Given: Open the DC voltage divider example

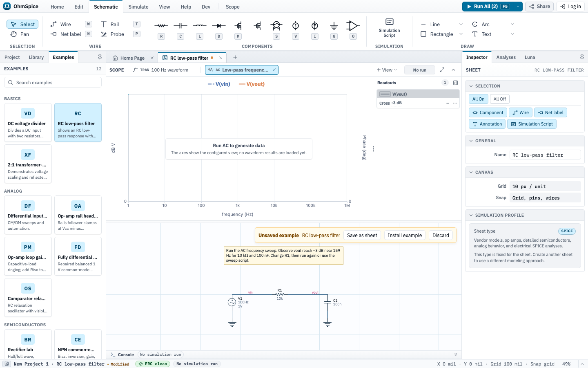Looking at the screenshot, I should pyautogui.click(x=28, y=123).
